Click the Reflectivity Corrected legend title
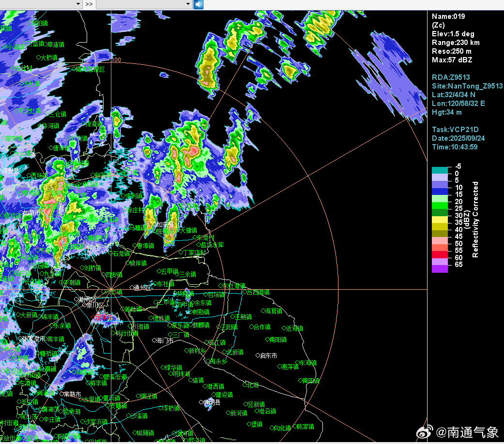This screenshot has width=504, height=444. coord(475,220)
